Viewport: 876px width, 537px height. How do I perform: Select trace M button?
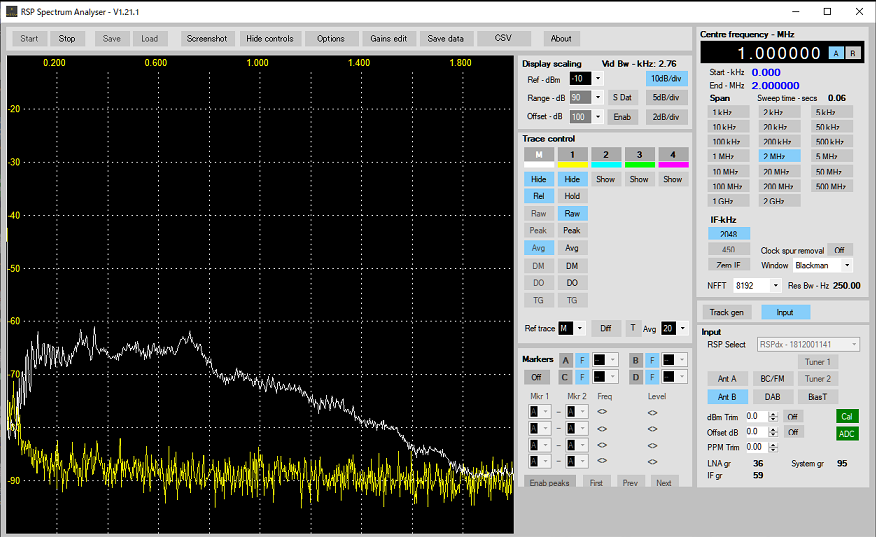pos(539,155)
